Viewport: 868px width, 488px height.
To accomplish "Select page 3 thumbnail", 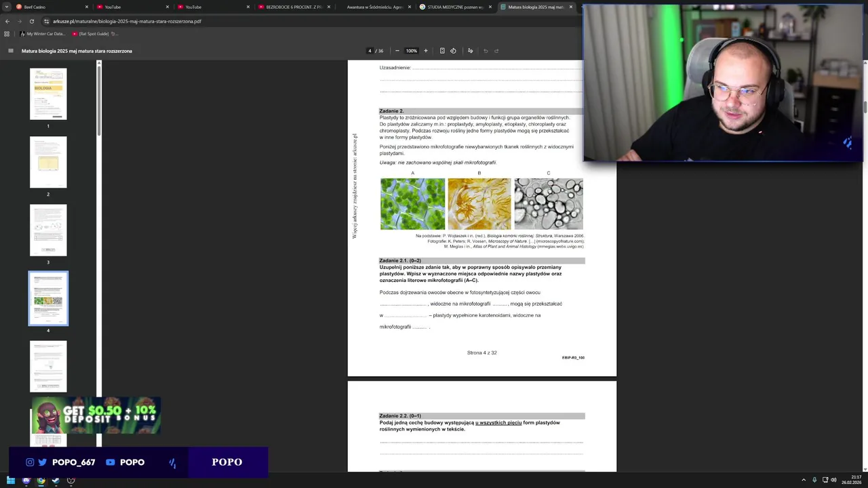I will tap(48, 230).
